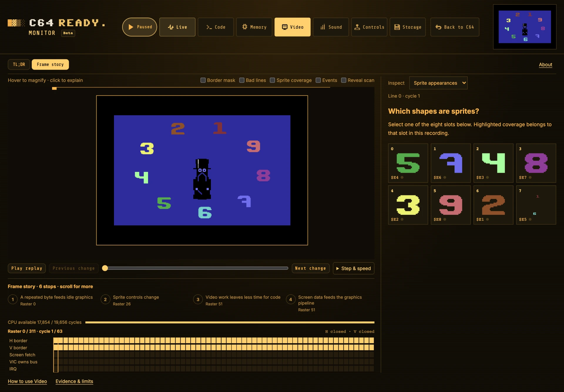Click Back to C64
Screen dimensions: 564x392
[x=455, y=27]
